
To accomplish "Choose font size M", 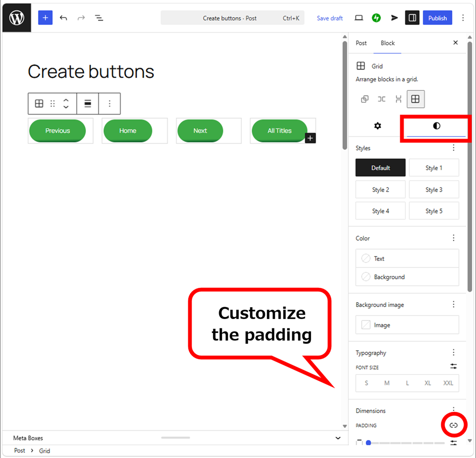I will coord(387,383).
